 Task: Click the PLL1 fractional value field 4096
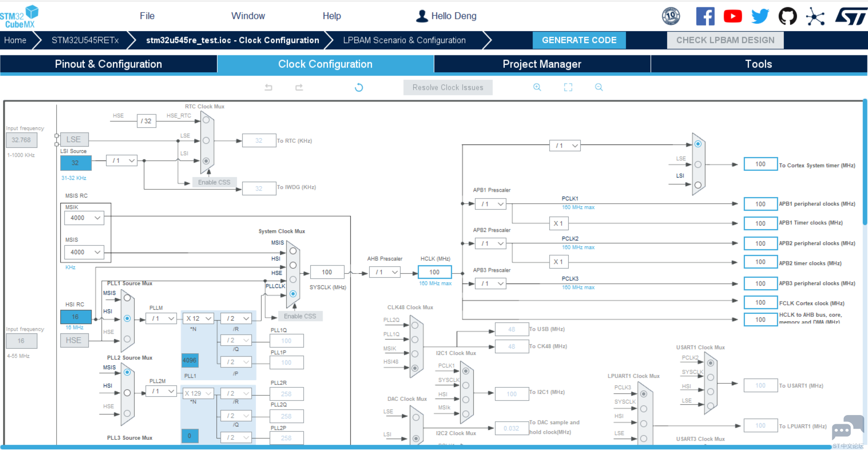tap(190, 361)
